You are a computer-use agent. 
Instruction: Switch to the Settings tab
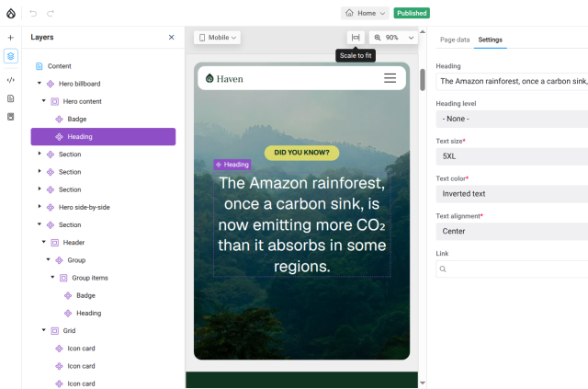490,40
